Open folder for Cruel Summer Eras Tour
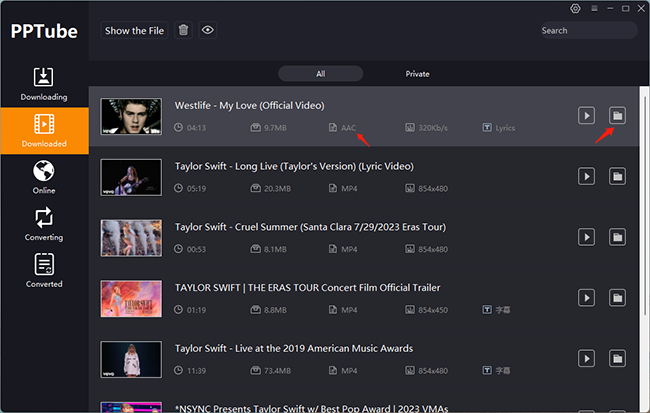650x413 pixels. [617, 237]
